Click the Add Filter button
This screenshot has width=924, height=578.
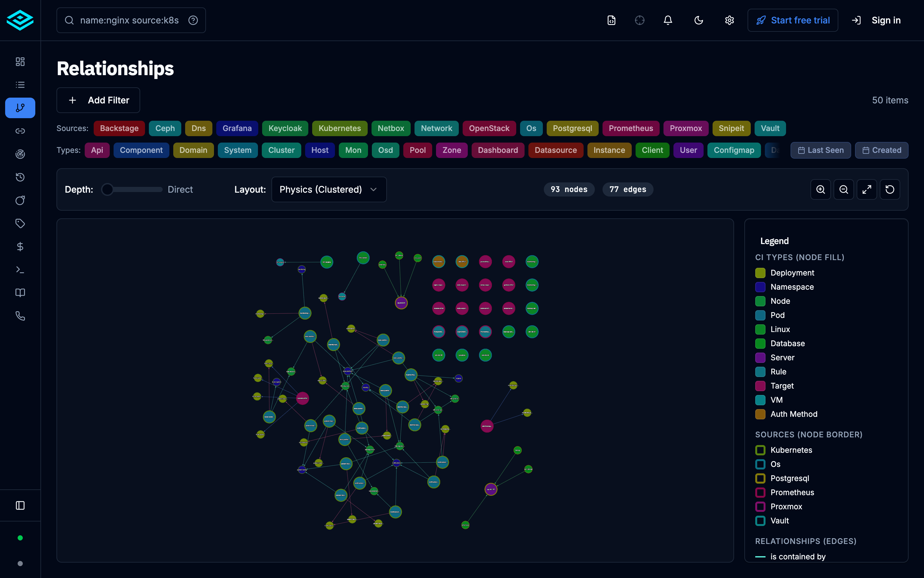tap(98, 100)
